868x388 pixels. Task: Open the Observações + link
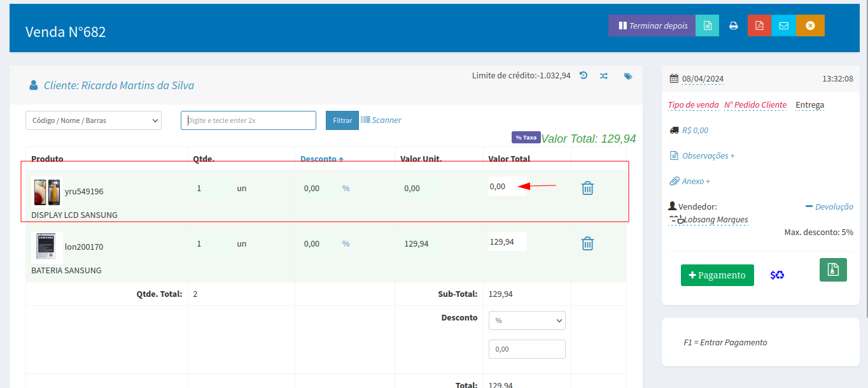coord(708,155)
